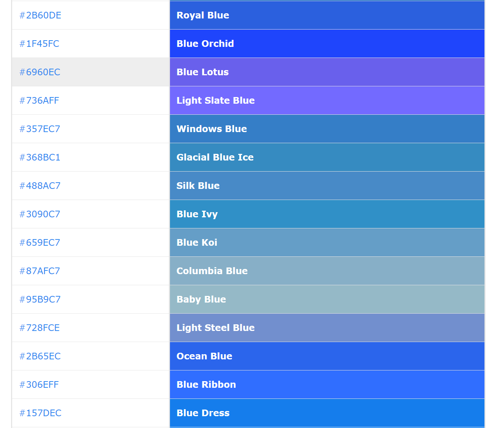Open the #1F45FC hex code link
The width and height of the screenshot is (504, 428).
click(x=39, y=44)
